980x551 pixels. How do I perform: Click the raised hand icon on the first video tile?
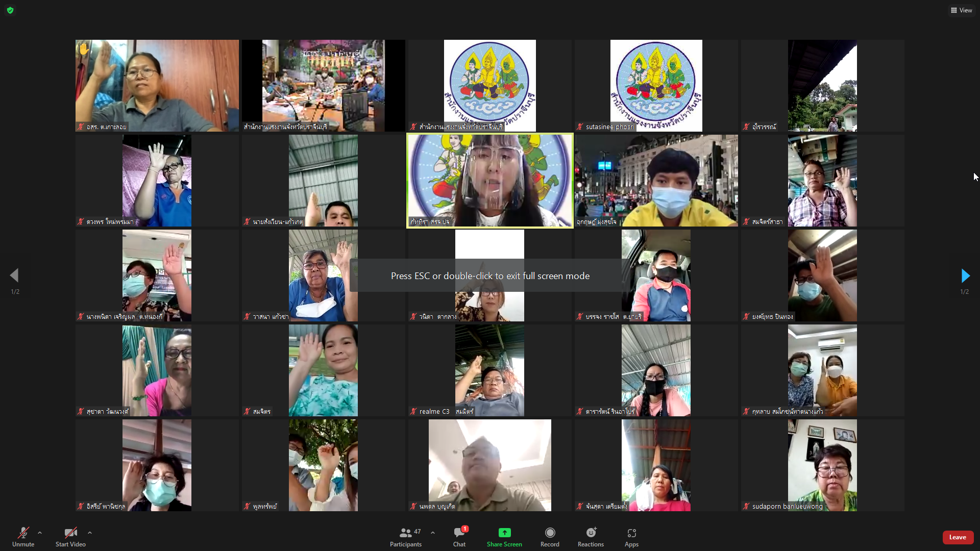click(84, 49)
